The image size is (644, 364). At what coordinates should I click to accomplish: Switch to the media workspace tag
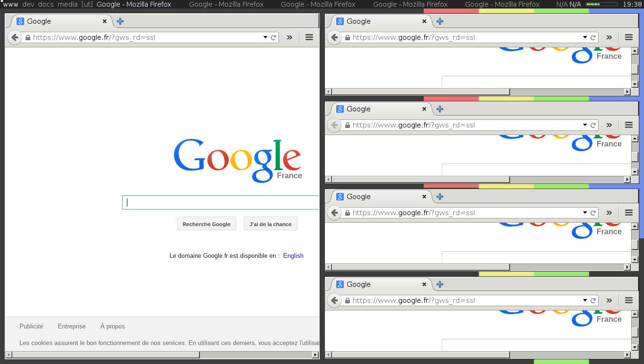(x=68, y=4)
